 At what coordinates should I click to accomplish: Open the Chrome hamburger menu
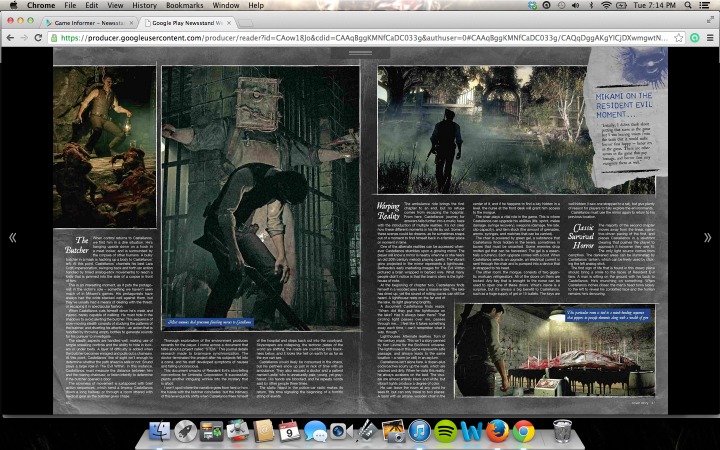click(x=710, y=38)
